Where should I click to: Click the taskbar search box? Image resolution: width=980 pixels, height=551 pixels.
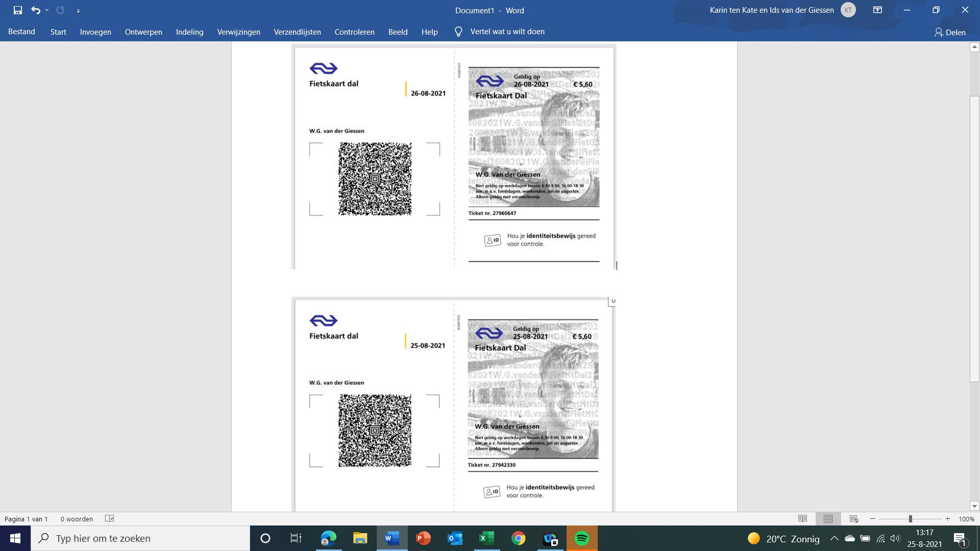[140, 538]
